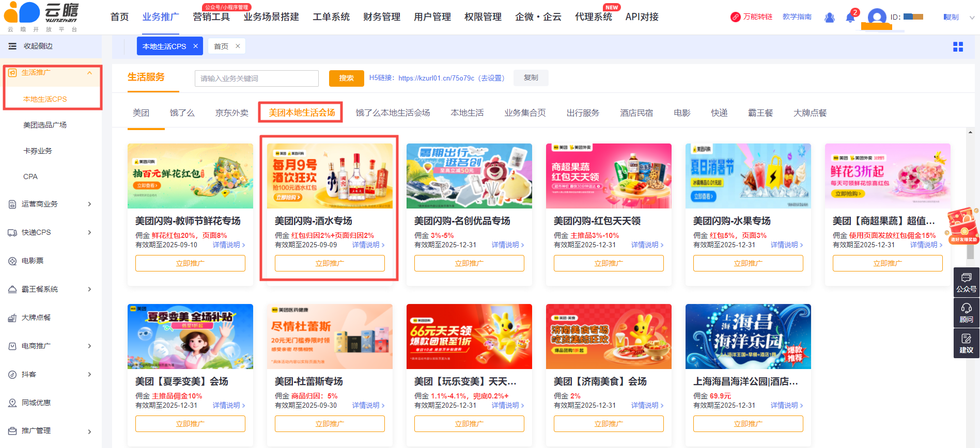The height and width of the screenshot is (448, 980).
Task: Click the orange 搜索 button
Action: (x=347, y=78)
